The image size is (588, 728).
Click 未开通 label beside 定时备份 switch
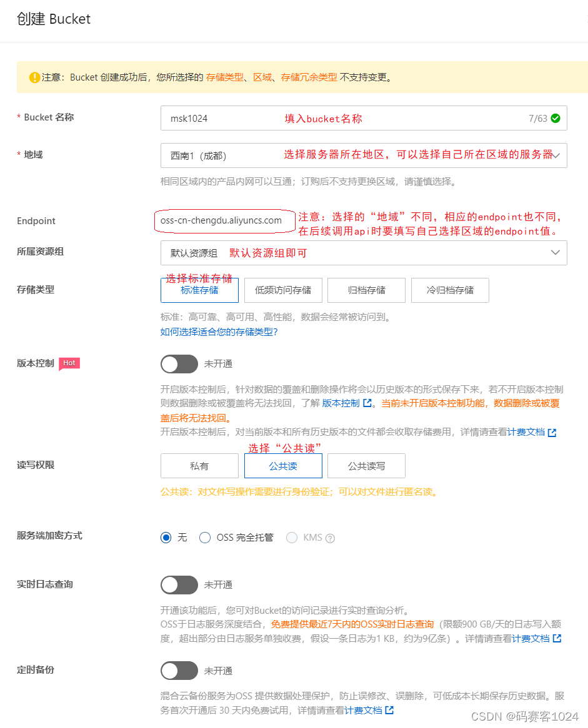pyautogui.click(x=218, y=671)
